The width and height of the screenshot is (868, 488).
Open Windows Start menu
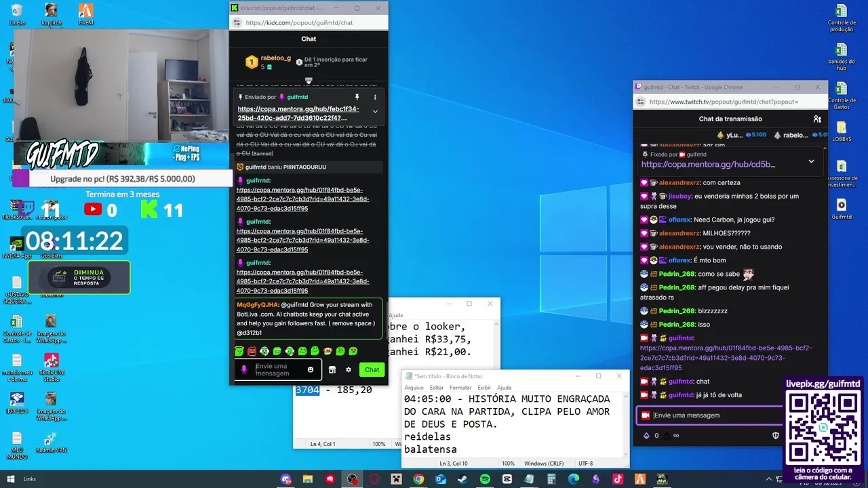tap(9, 479)
